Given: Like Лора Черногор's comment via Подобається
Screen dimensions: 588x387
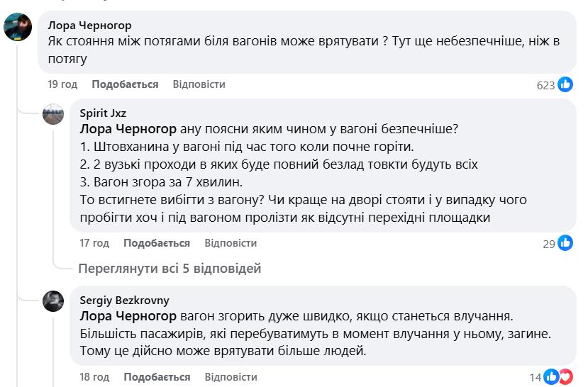Looking at the screenshot, I should pos(125,84).
